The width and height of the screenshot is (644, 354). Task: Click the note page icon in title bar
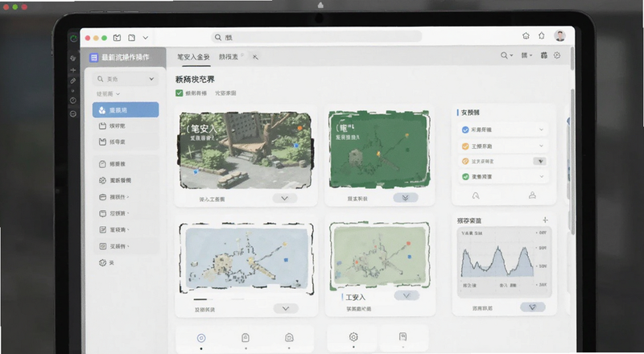pyautogui.click(x=131, y=38)
